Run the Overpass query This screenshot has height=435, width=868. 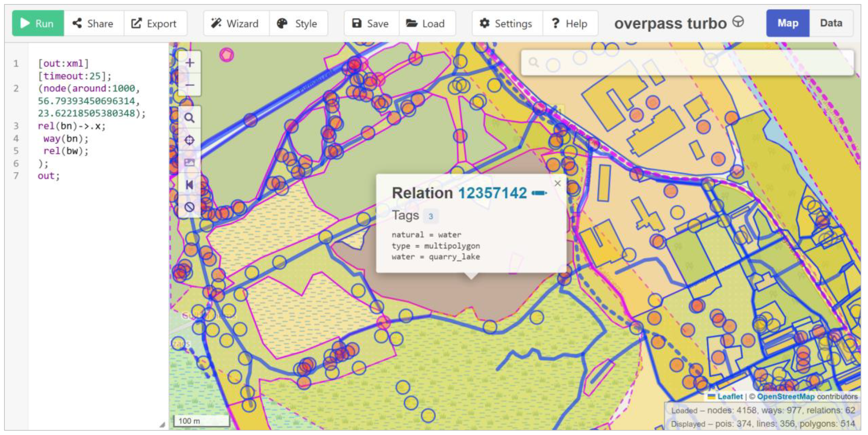(38, 23)
